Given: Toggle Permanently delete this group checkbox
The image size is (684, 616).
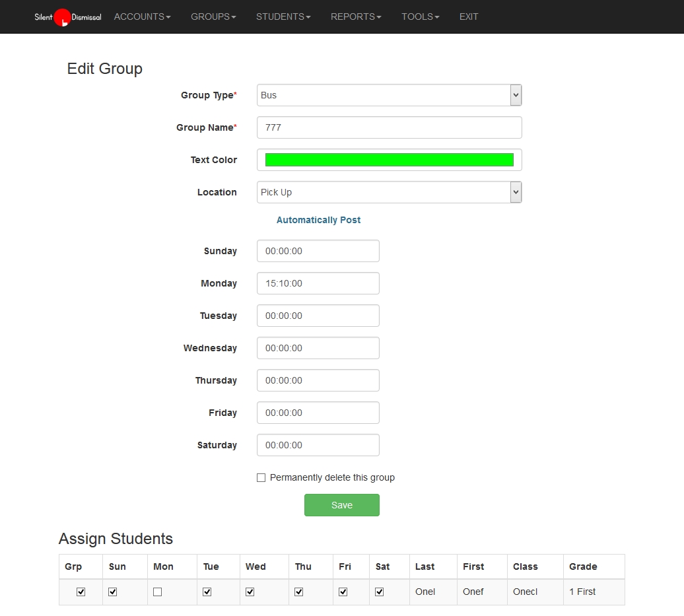Looking at the screenshot, I should pos(261,477).
